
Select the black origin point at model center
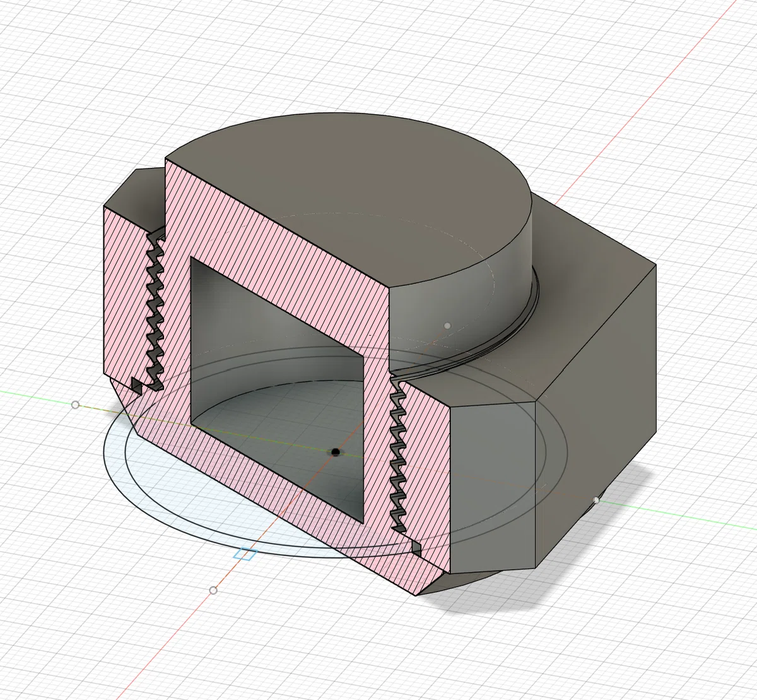tap(336, 452)
